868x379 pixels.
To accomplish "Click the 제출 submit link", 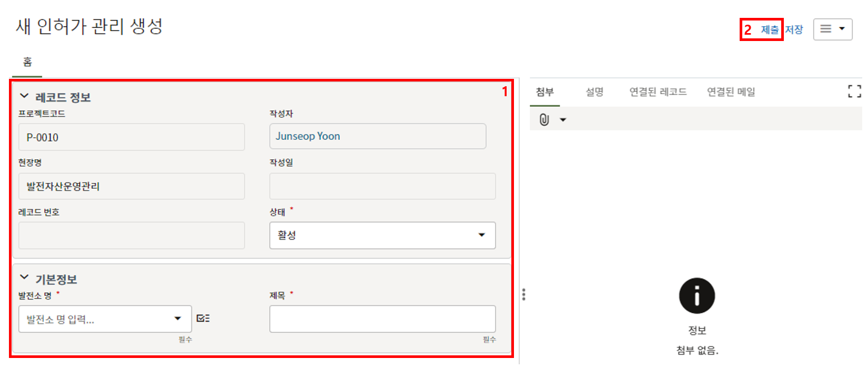I will 770,30.
